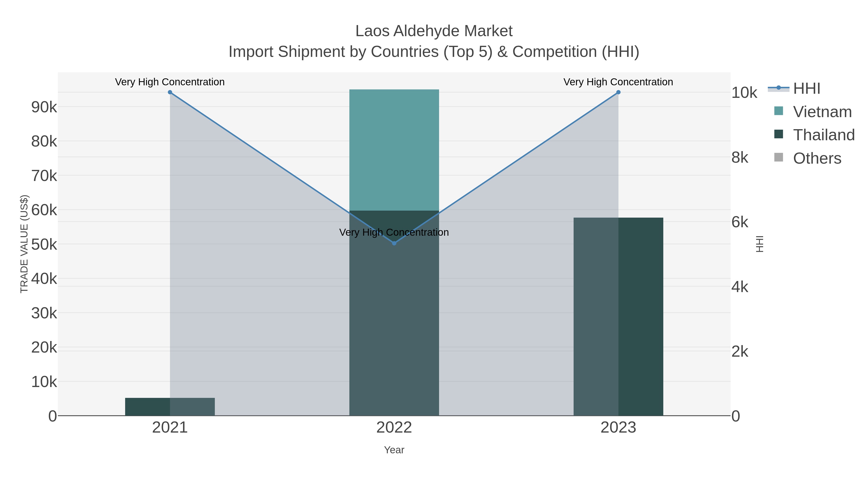Click the small Thailand bar for 2021

[x=170, y=407]
